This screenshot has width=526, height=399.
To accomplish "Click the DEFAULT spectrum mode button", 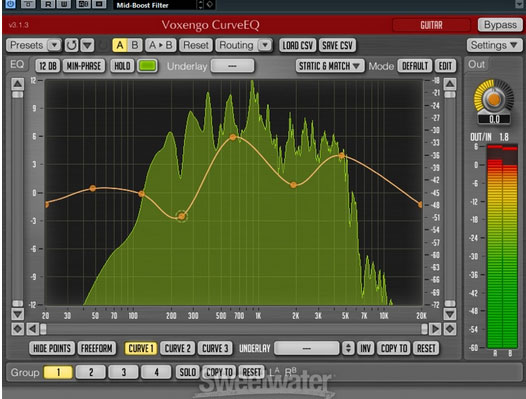I will (x=415, y=66).
